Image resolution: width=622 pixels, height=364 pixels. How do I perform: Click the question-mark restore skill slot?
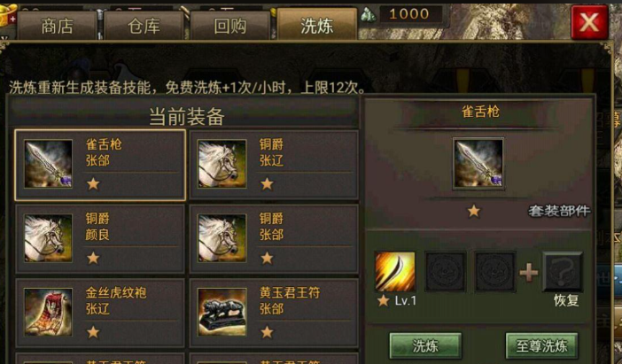tap(563, 272)
